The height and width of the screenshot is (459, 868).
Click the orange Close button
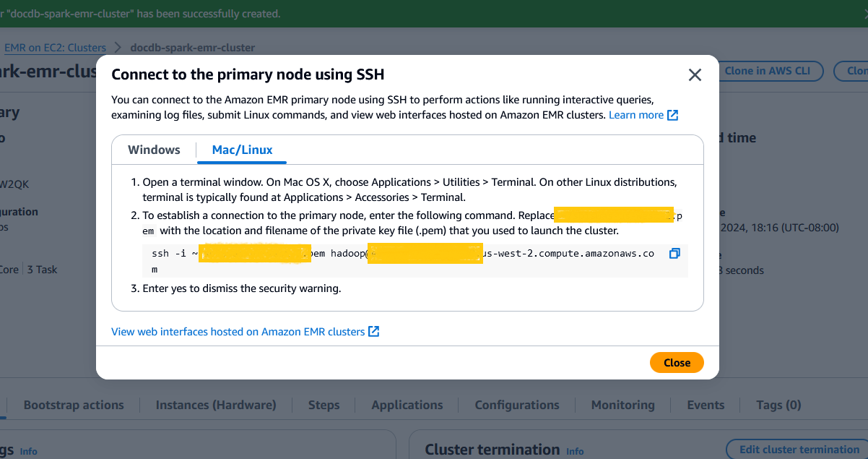coord(677,362)
